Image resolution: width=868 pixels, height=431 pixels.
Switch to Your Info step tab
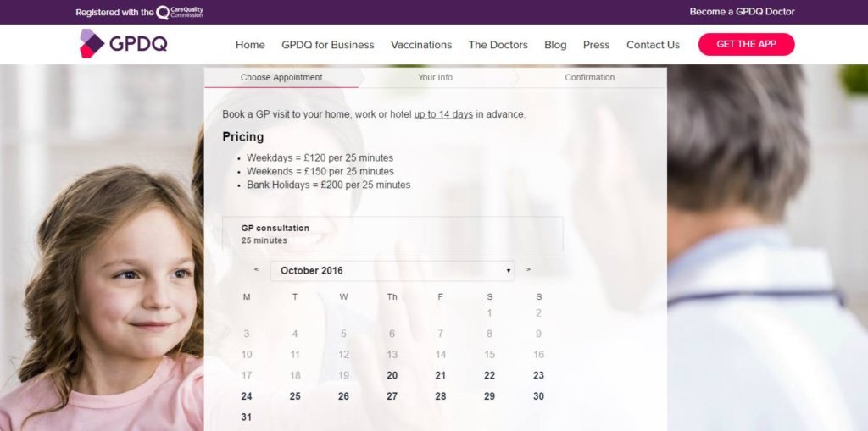pyautogui.click(x=435, y=77)
